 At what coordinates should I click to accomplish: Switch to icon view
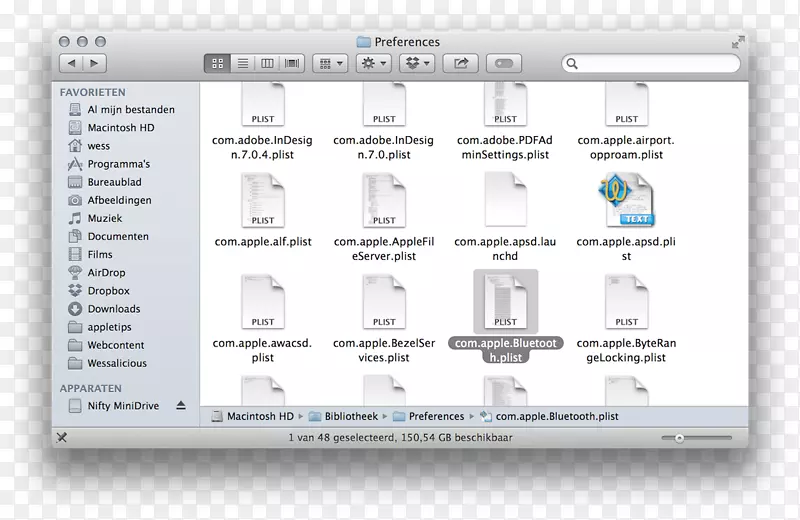(217, 63)
